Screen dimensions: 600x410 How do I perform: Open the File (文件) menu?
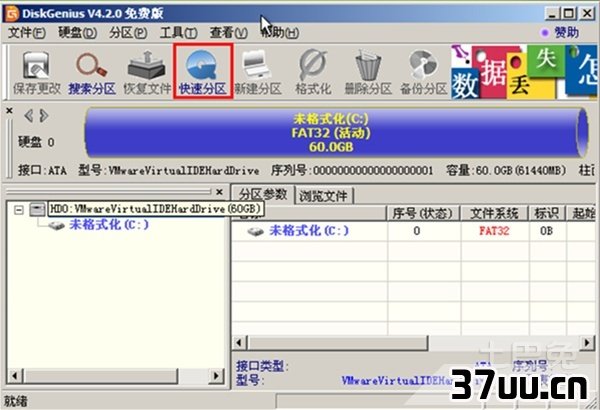pyautogui.click(x=26, y=33)
